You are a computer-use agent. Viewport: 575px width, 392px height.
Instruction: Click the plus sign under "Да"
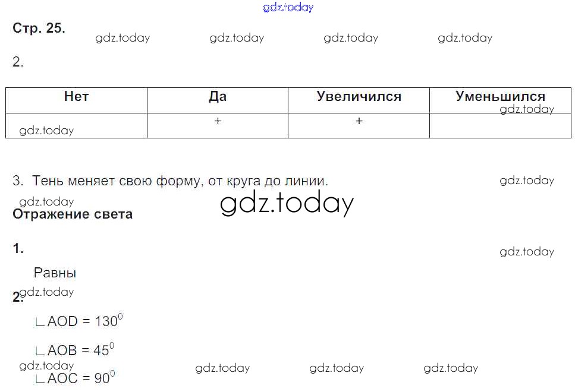pos(218,121)
